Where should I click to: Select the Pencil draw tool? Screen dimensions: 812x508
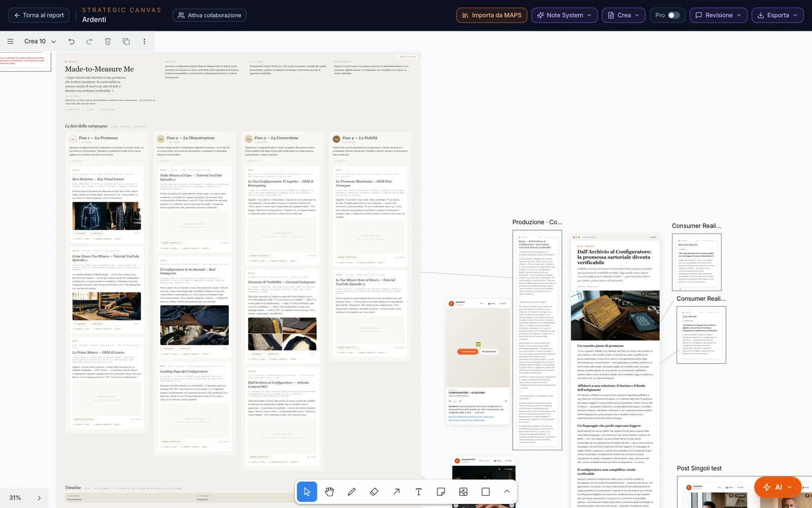click(352, 492)
